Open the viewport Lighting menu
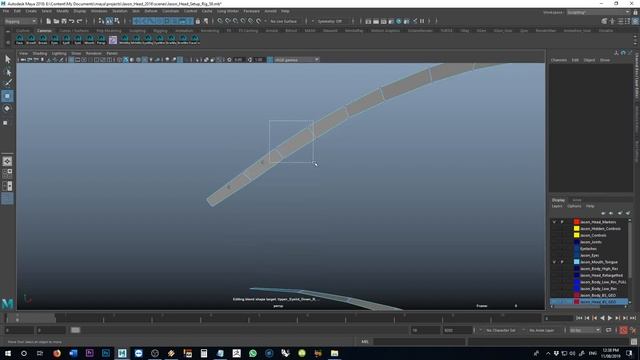 point(59,53)
